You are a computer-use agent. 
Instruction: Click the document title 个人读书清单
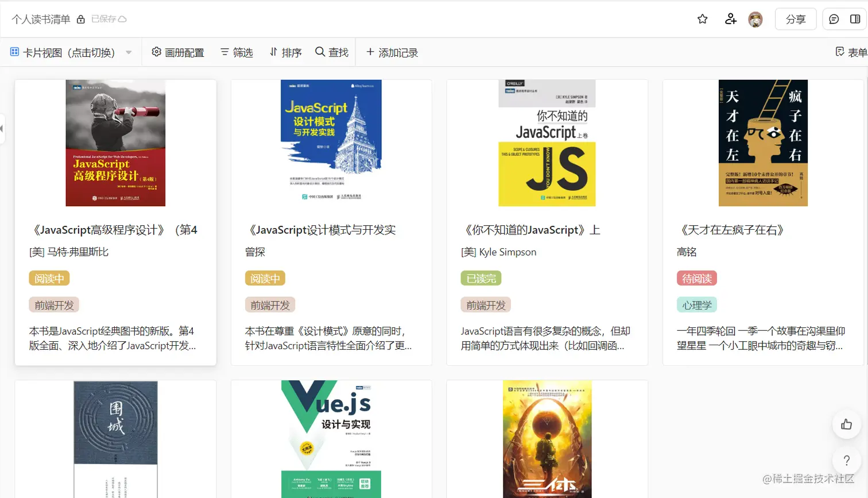click(41, 19)
